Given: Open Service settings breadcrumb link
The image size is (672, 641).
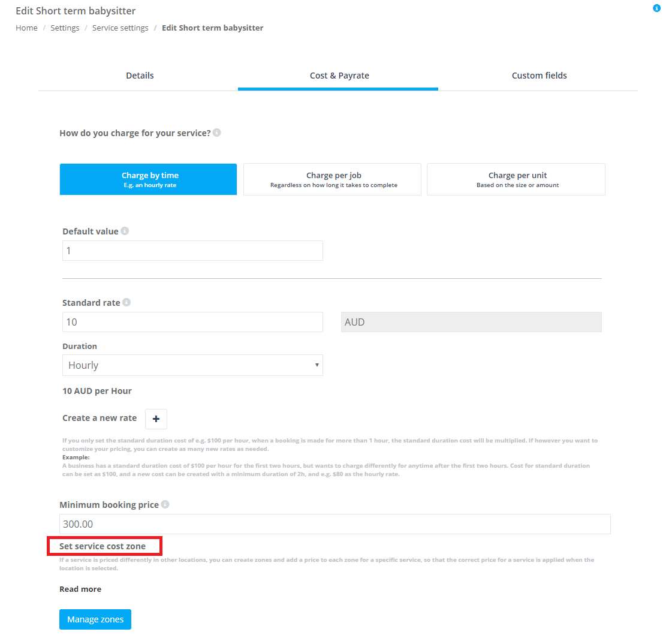Looking at the screenshot, I should coord(120,28).
